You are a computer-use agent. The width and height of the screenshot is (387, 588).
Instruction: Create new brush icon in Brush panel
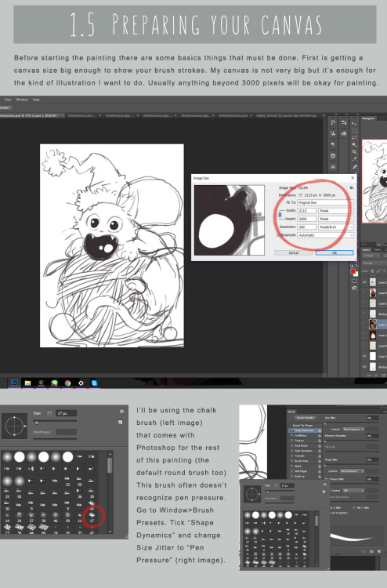[378, 551]
